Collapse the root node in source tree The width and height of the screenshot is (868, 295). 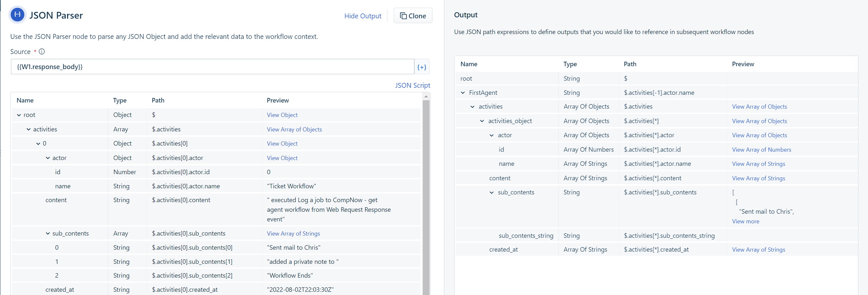click(x=19, y=115)
